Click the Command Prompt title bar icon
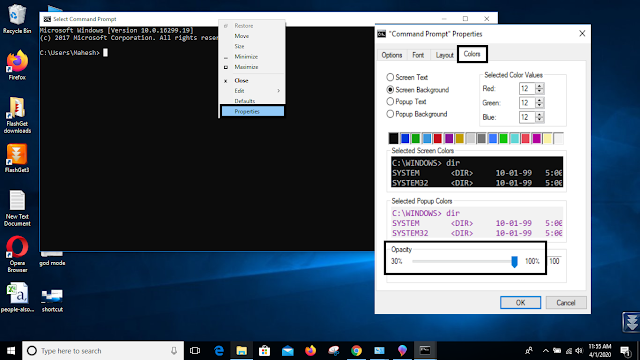 pyautogui.click(x=47, y=19)
